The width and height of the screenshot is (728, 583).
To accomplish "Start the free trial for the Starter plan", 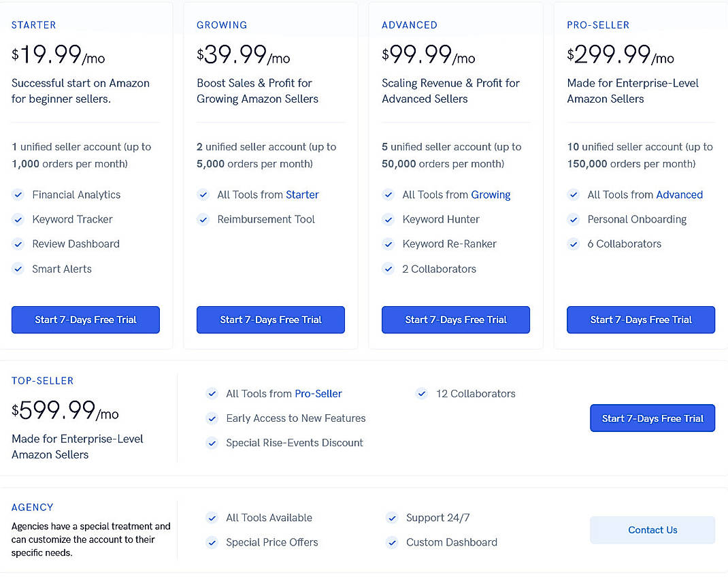I will [x=85, y=320].
